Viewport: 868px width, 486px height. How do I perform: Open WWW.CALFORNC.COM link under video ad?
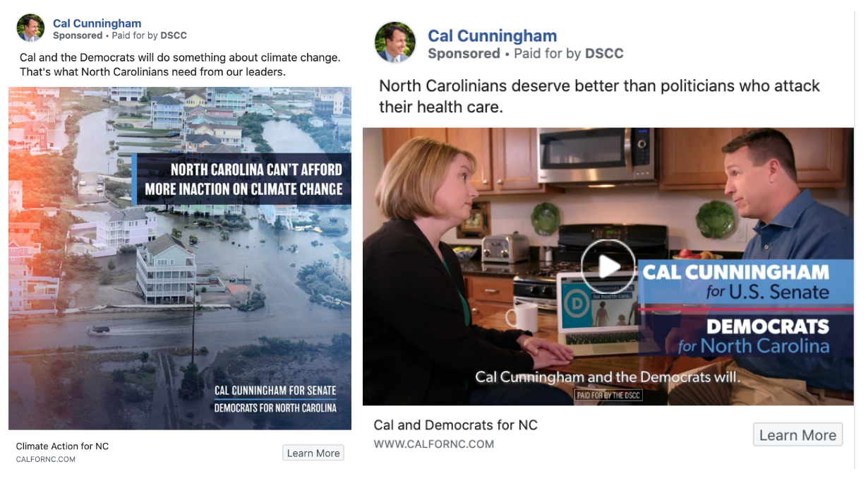(433, 444)
